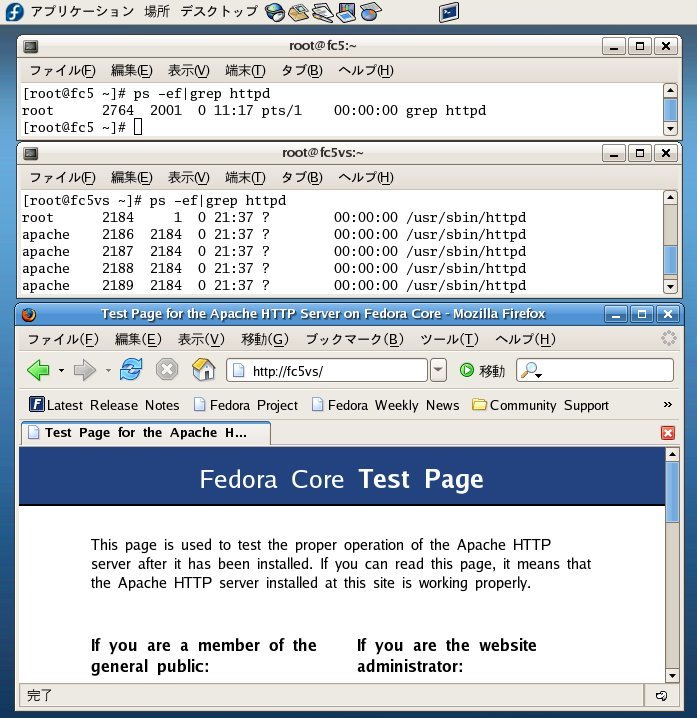Go back with the green arrow
This screenshot has height=718, width=697.
38,370
